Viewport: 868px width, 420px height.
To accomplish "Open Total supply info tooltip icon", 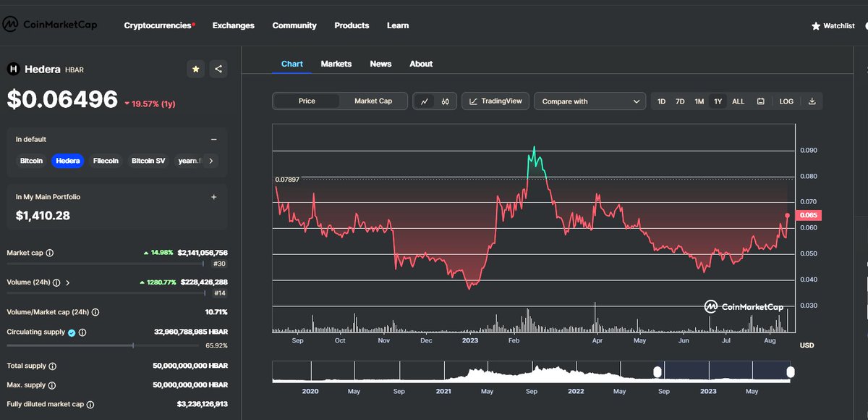I will [53, 367].
